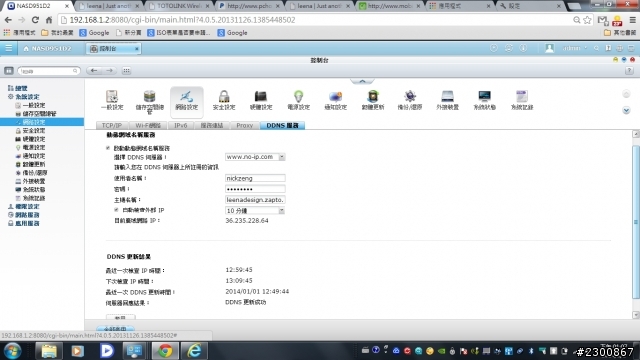Viewport: 640px width, 360px height.
Task: Click the host name field leenadesign.zapto
Action: tap(255, 200)
